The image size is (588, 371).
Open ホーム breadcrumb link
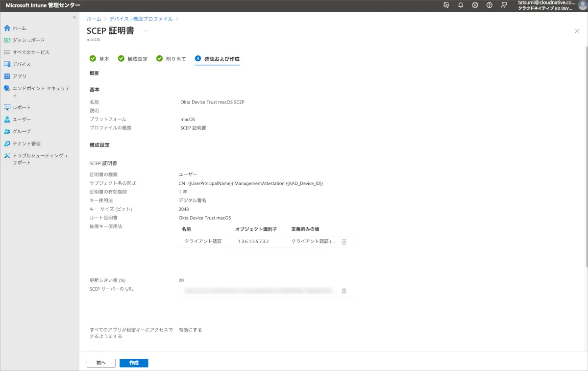[94, 19]
